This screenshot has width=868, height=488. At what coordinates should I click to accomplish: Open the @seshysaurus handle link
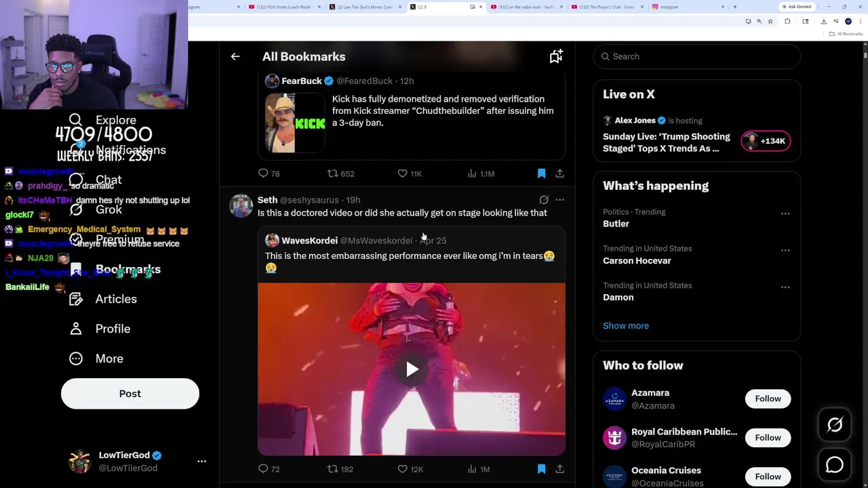[309, 200]
